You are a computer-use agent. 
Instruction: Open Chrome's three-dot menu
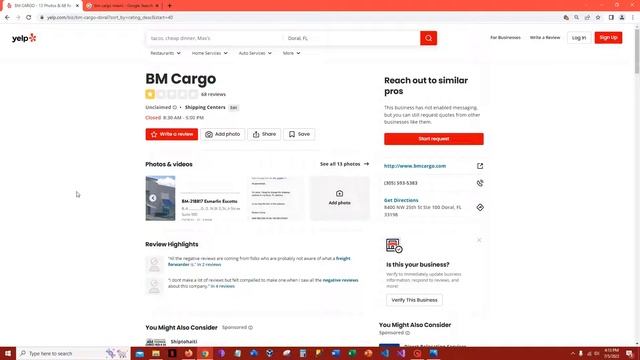click(x=633, y=18)
